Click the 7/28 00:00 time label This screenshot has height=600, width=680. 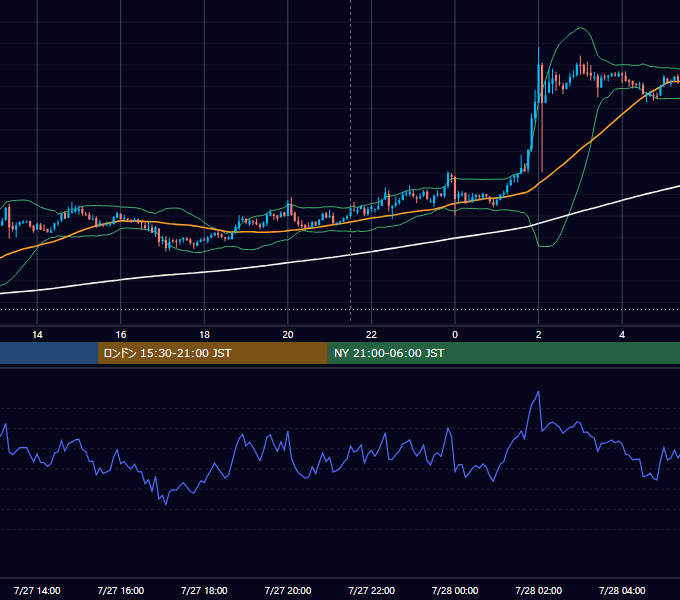[455, 590]
